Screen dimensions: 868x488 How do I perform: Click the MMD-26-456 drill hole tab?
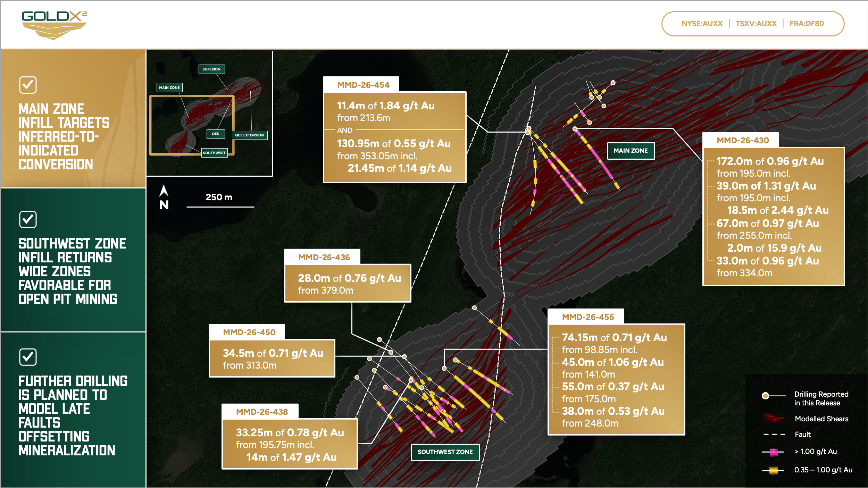click(586, 317)
